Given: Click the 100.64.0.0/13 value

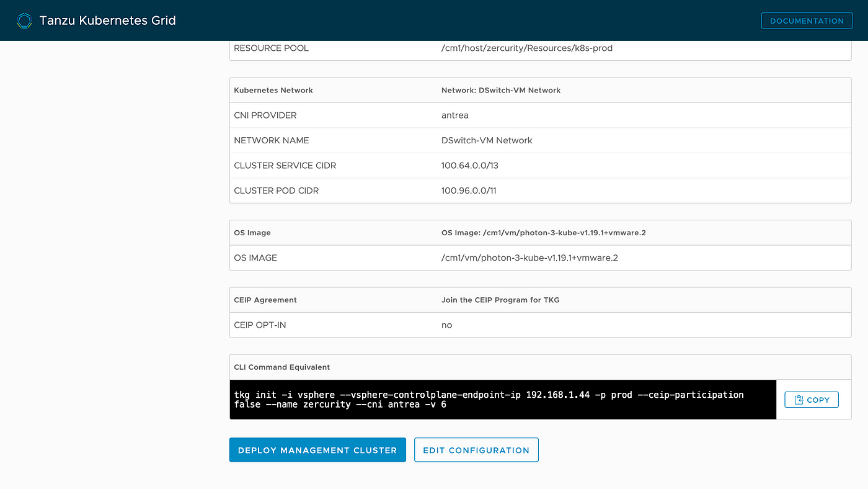Looking at the screenshot, I should 470,166.
